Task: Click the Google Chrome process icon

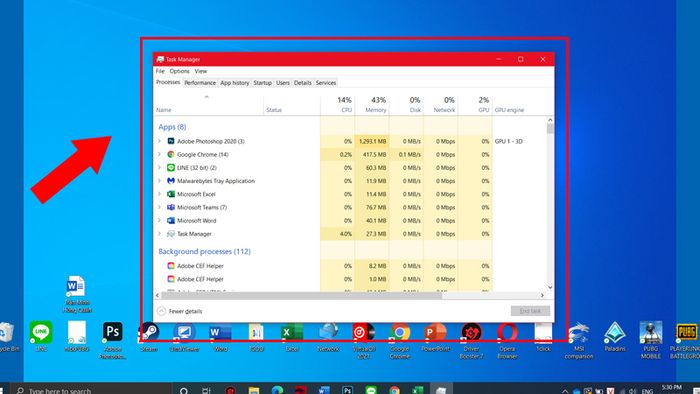Action: [171, 154]
